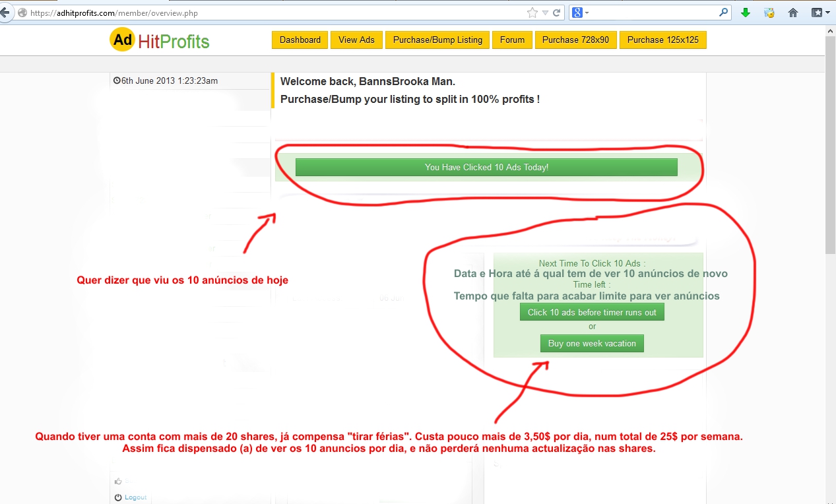Open the Dashboard menu item
The width and height of the screenshot is (836, 504).
[300, 40]
